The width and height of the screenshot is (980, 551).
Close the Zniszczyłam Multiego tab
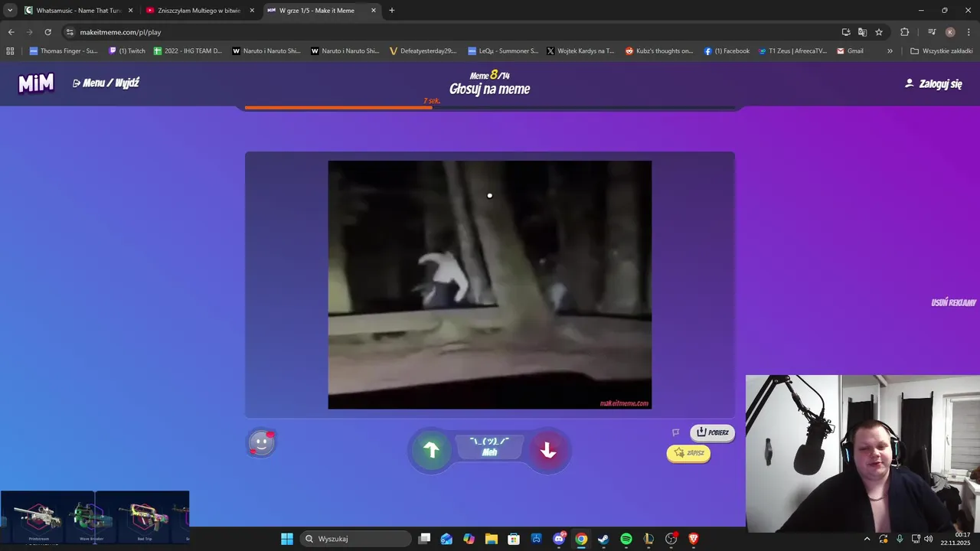(252, 11)
